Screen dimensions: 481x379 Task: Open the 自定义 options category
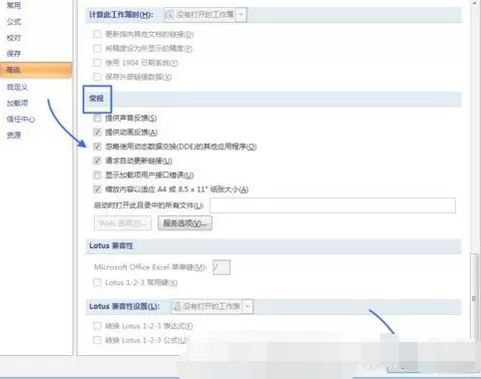click(17, 87)
